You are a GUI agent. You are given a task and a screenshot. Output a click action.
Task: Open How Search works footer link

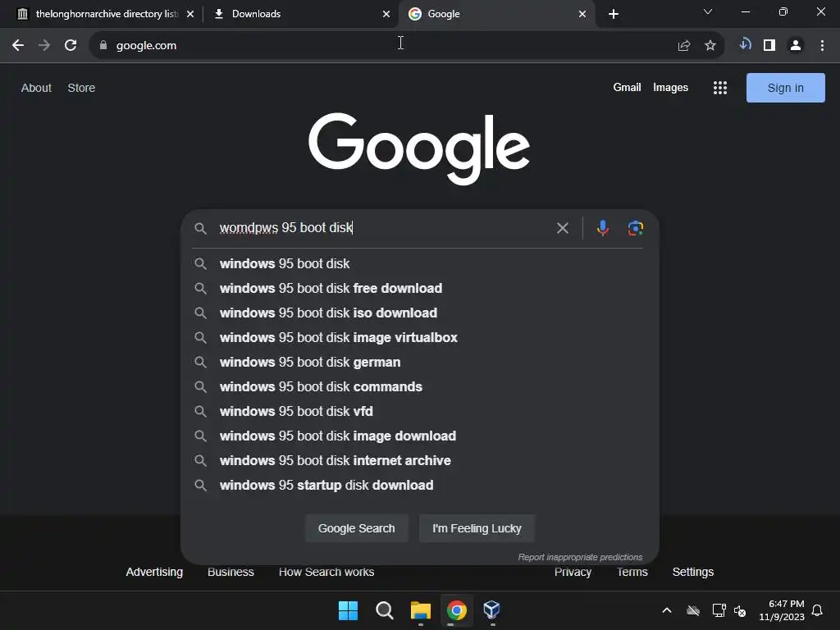point(326,572)
